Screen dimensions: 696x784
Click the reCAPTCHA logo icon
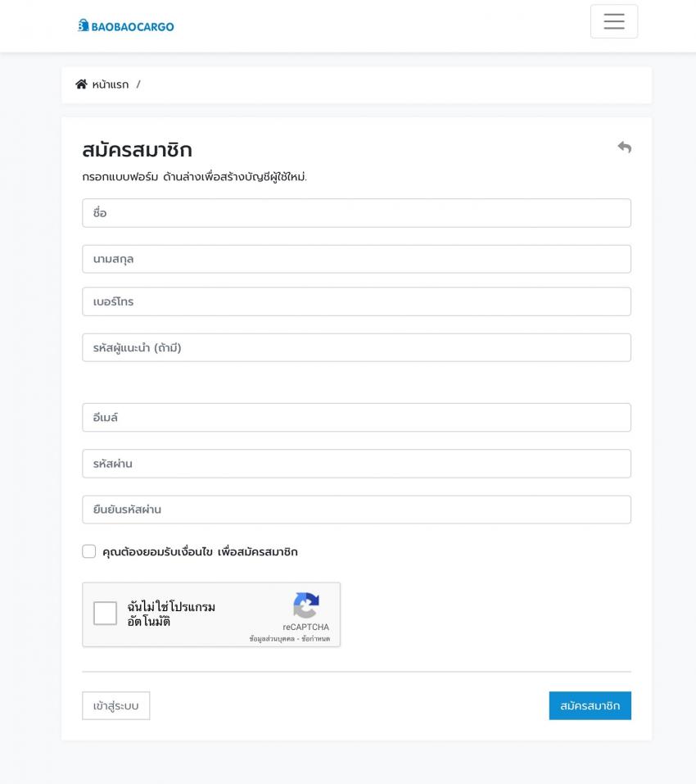(x=305, y=605)
